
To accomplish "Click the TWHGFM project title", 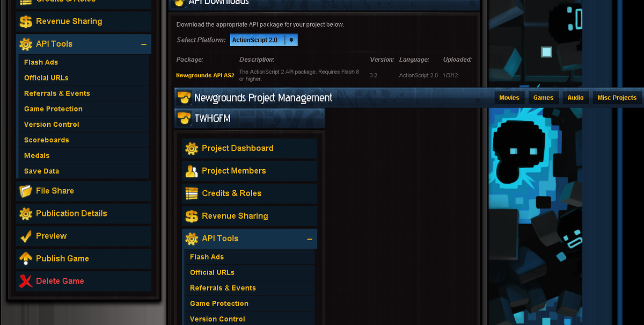I will 213,118.
